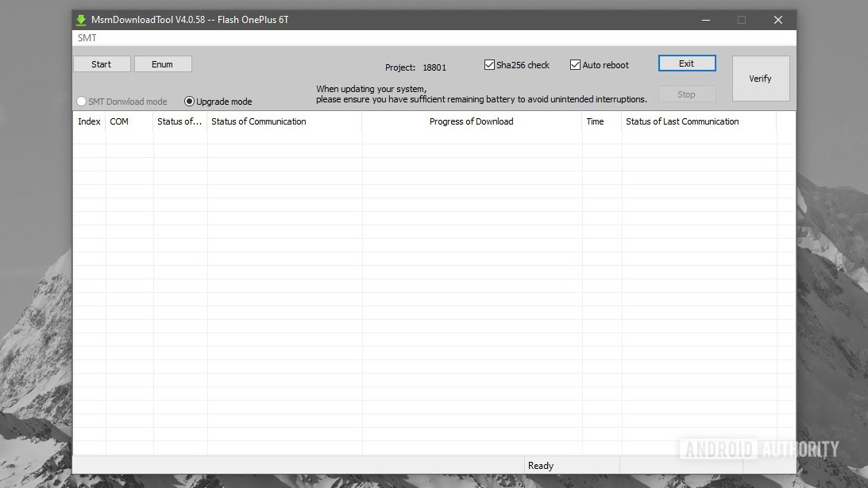The height and width of the screenshot is (488, 868).
Task: Click the project number 18801
Action: point(434,67)
